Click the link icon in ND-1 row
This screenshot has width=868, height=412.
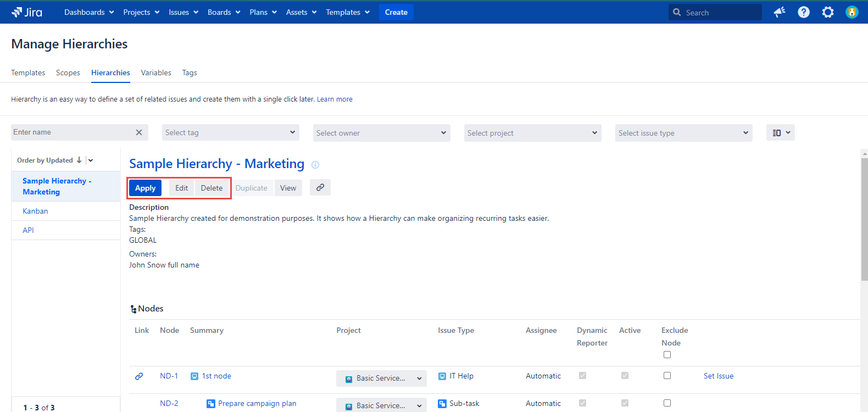click(x=139, y=376)
